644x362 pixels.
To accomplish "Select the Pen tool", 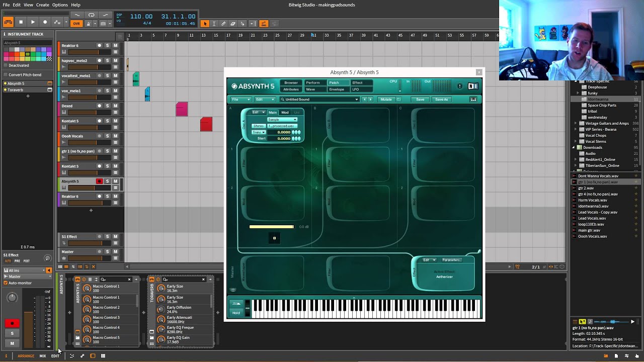I will click(223, 24).
